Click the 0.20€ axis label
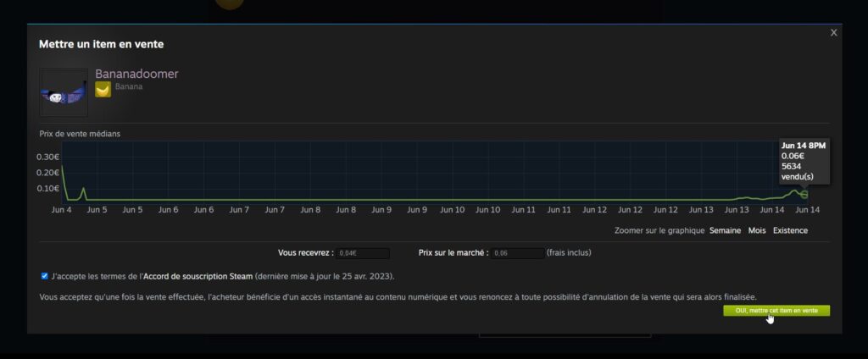Viewport: 868px width, 359px height. (47, 173)
